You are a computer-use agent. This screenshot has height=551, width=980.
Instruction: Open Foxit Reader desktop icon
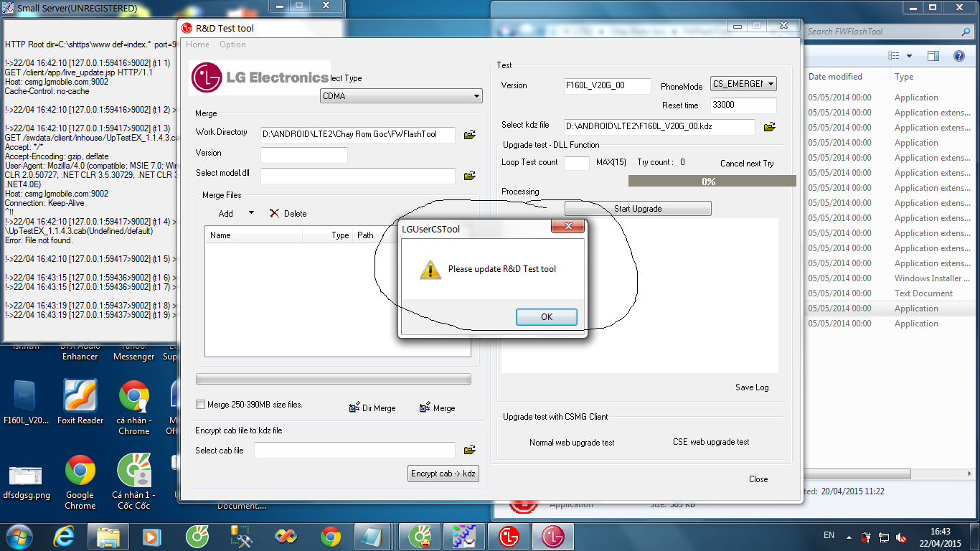pos(80,402)
